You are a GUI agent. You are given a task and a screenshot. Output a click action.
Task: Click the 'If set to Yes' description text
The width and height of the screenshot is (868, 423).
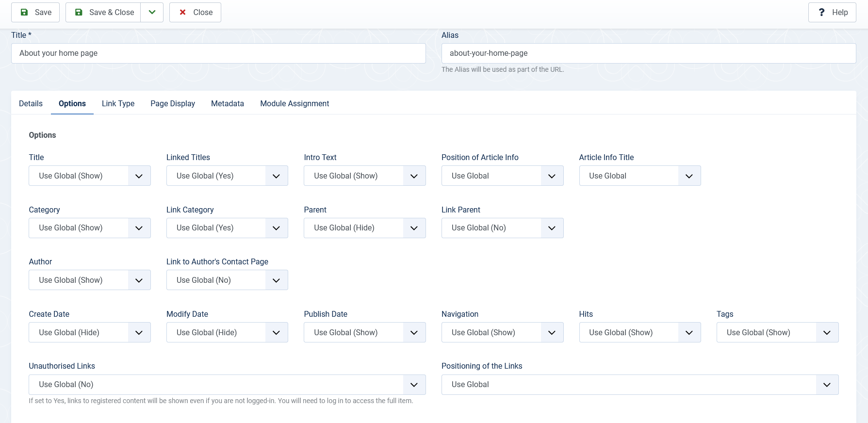click(221, 401)
